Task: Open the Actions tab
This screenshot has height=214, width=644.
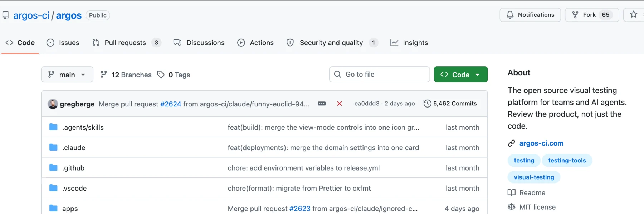Action: (x=255, y=43)
